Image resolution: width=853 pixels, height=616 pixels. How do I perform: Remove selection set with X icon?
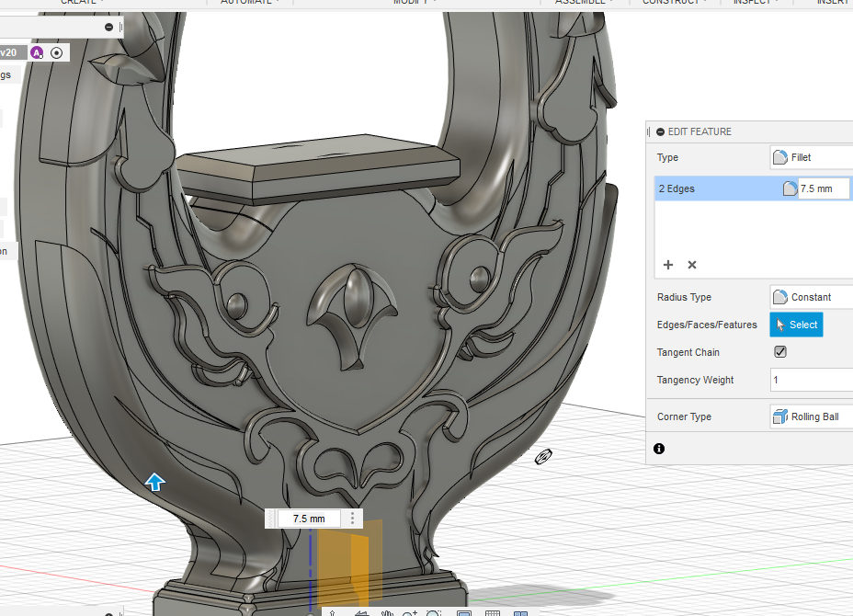click(x=692, y=265)
